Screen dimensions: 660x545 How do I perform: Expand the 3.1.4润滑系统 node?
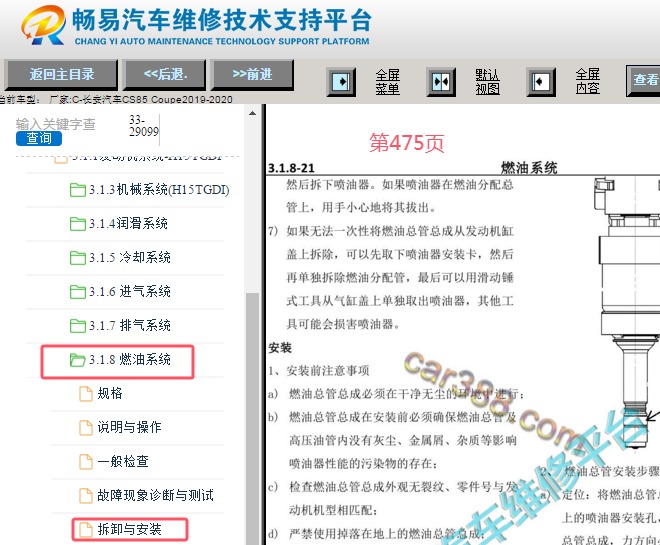(x=128, y=223)
